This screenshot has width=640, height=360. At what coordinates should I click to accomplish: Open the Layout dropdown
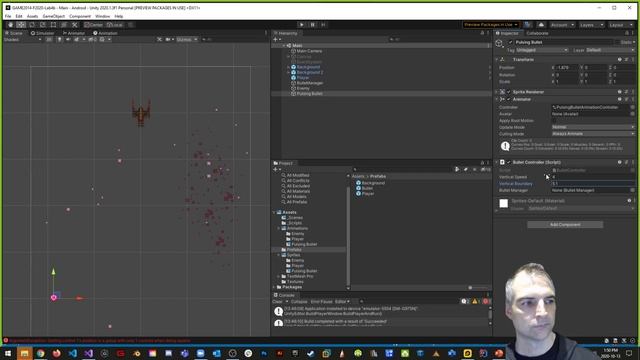tap(620, 25)
